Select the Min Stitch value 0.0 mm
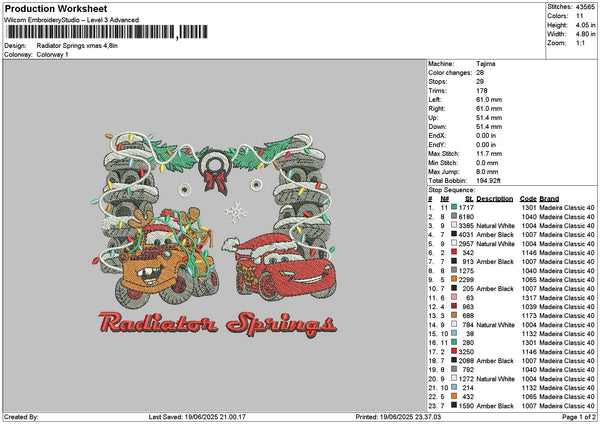Viewport: 600px width, 424px height. click(x=487, y=163)
